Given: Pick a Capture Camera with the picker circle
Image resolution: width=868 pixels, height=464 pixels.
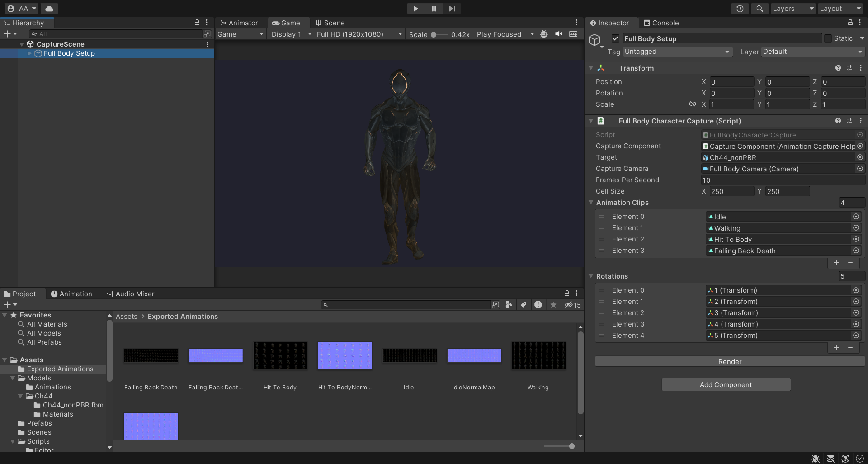Looking at the screenshot, I should 860,169.
